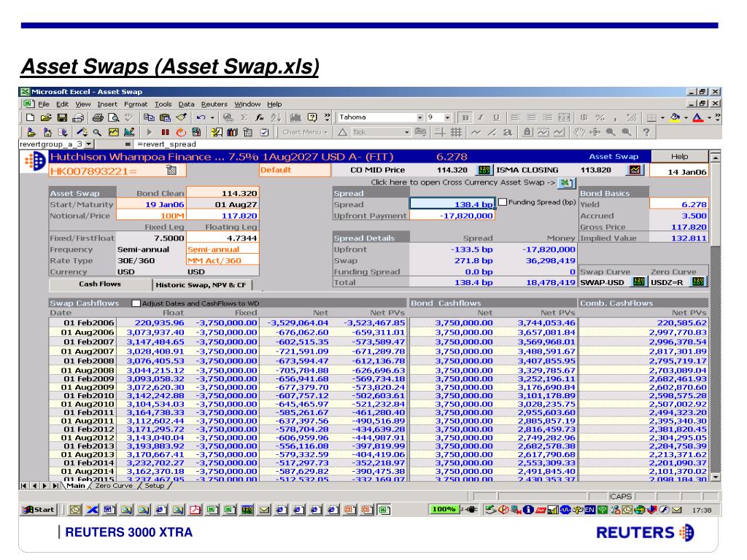
Task: Undo the last action
Action: [201, 117]
